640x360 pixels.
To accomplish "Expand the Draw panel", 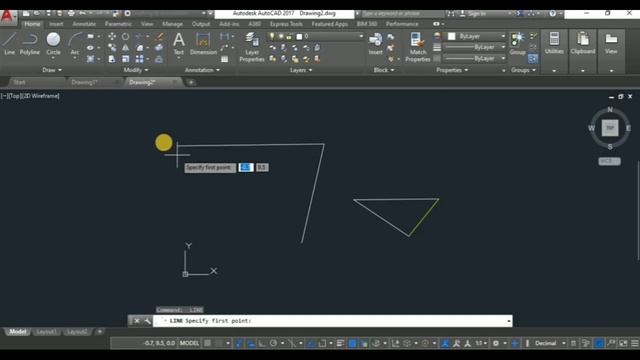I will click(x=52, y=70).
